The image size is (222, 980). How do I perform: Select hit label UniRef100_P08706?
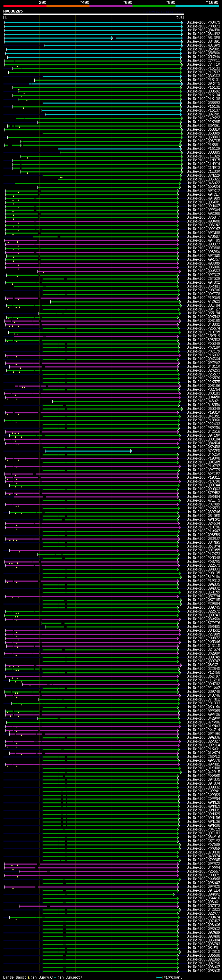203,290
